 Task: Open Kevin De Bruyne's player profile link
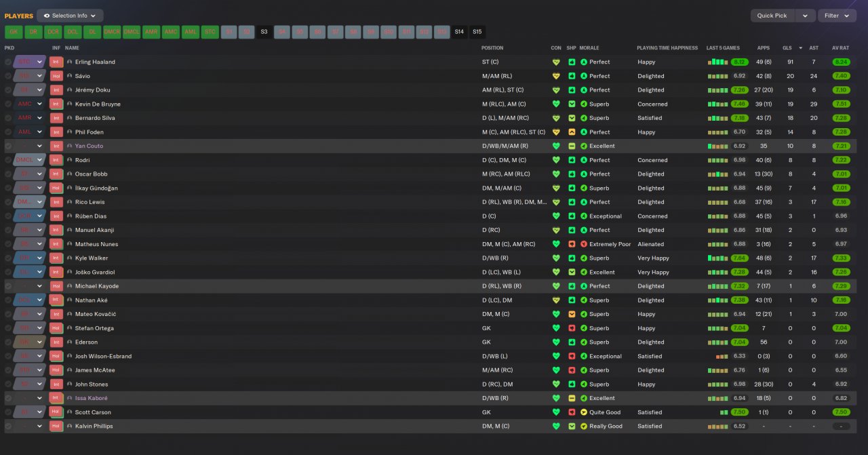(98, 104)
